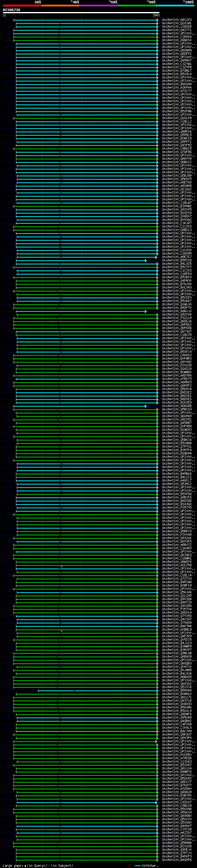Click the label UniRef100_C1BLL2
Image resolution: width=197 pixels, height=868 pixels.
click(176, 121)
